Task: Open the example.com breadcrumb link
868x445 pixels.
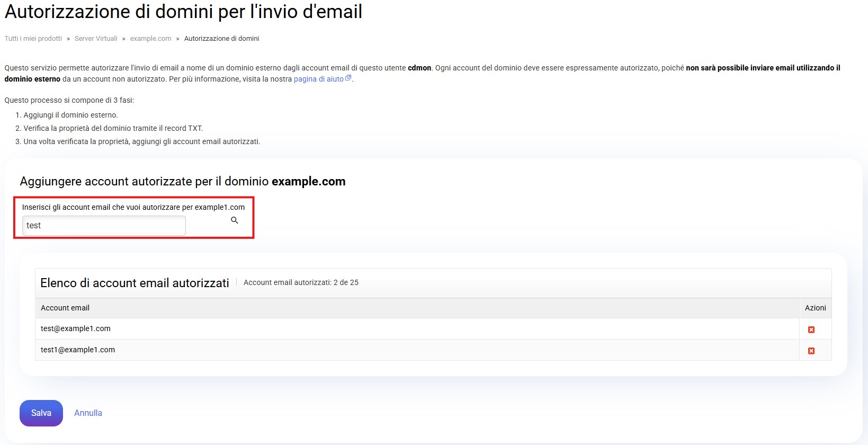Action: 150,39
